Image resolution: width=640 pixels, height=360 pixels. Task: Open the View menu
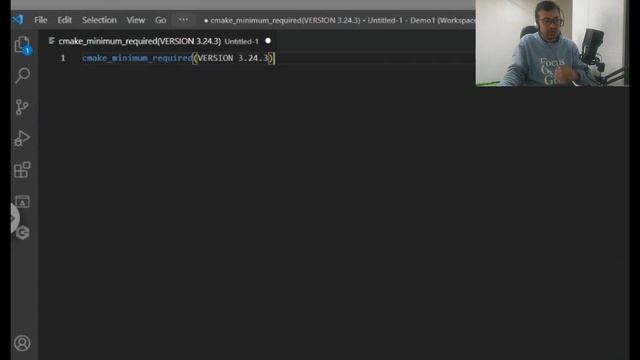click(x=136, y=20)
